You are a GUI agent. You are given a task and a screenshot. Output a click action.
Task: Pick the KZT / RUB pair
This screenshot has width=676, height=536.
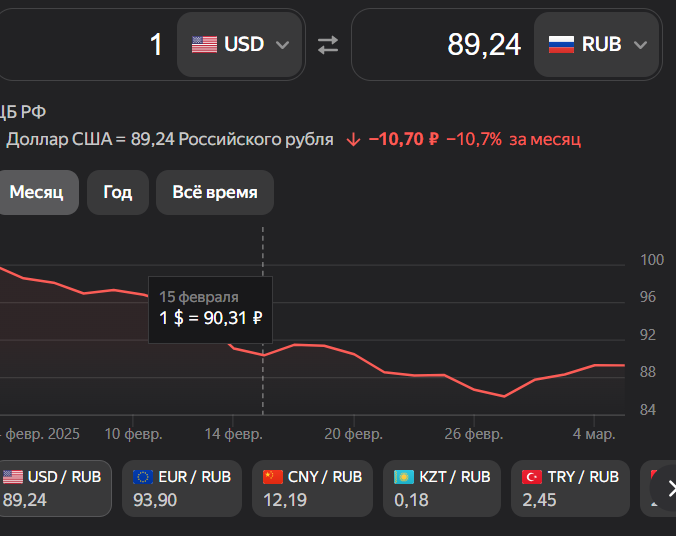coord(442,488)
